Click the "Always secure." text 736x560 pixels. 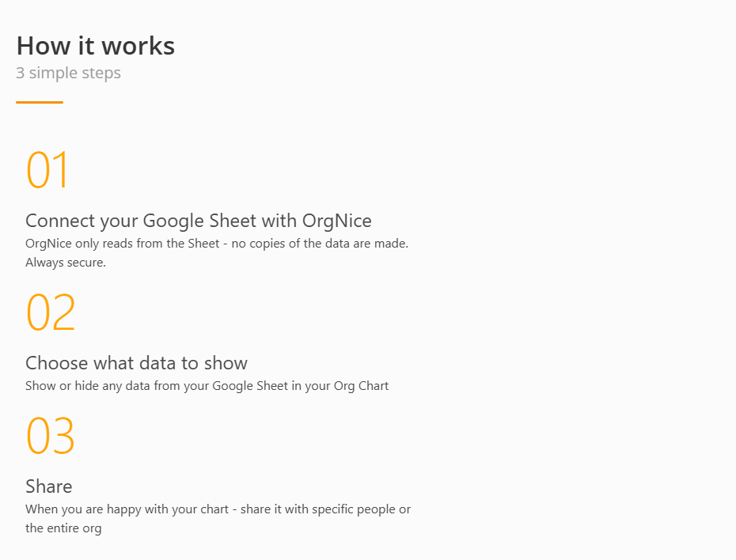click(66, 263)
